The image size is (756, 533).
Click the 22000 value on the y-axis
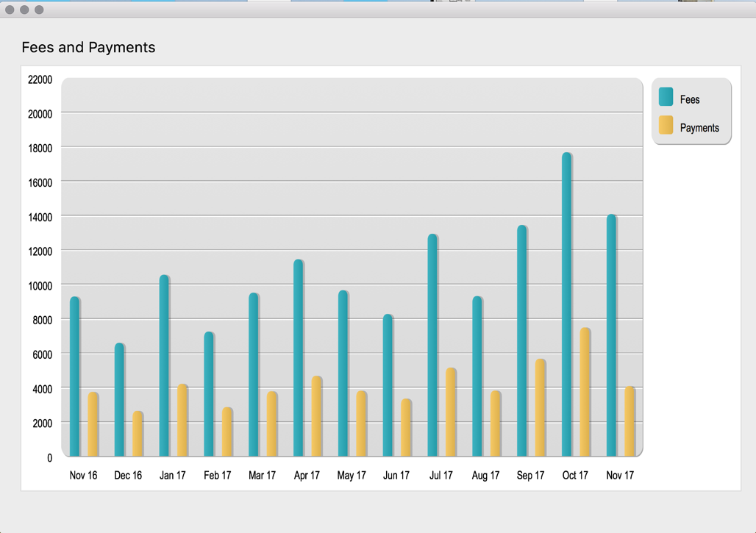[40, 79]
